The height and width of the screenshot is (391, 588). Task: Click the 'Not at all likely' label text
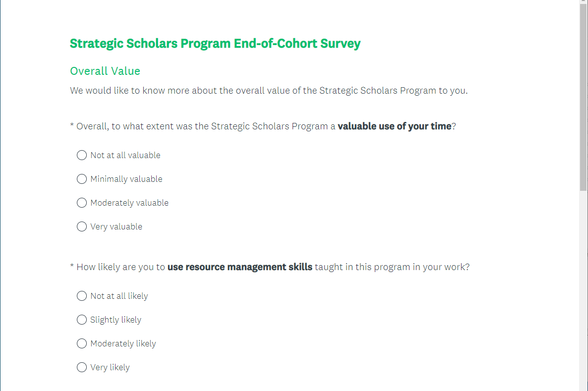pos(119,296)
